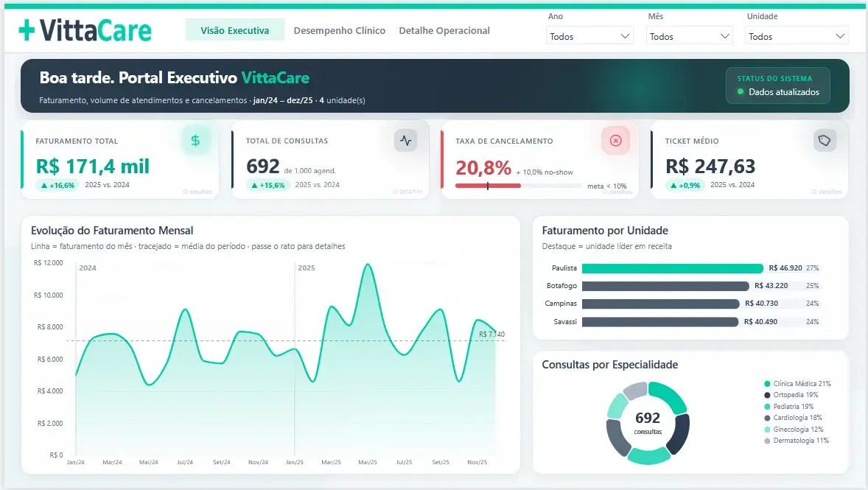Click the R$ 171,4 mil value
The height and width of the screenshot is (490, 868).
(92, 166)
